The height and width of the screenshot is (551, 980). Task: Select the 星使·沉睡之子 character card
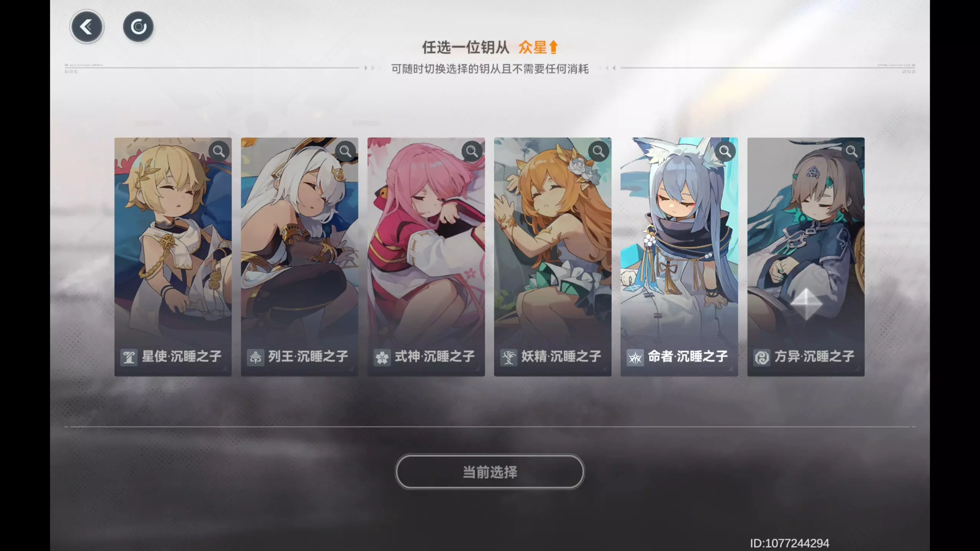point(173,257)
